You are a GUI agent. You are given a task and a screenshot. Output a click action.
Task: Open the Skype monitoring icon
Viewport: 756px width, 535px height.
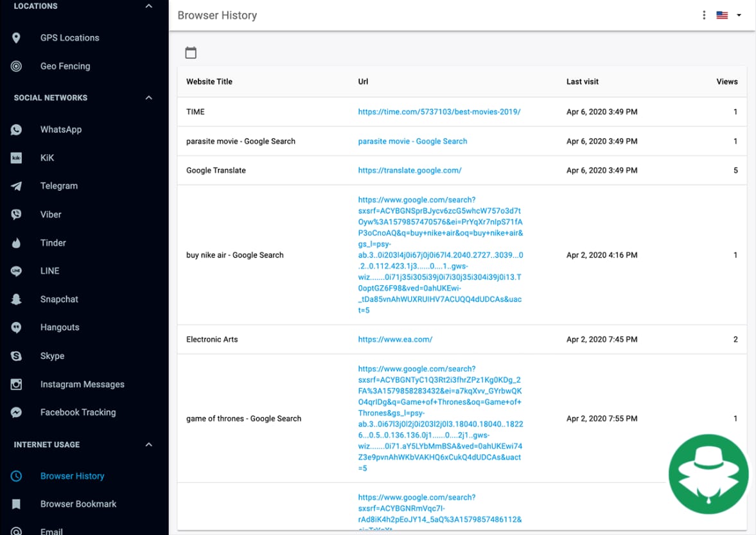click(16, 355)
